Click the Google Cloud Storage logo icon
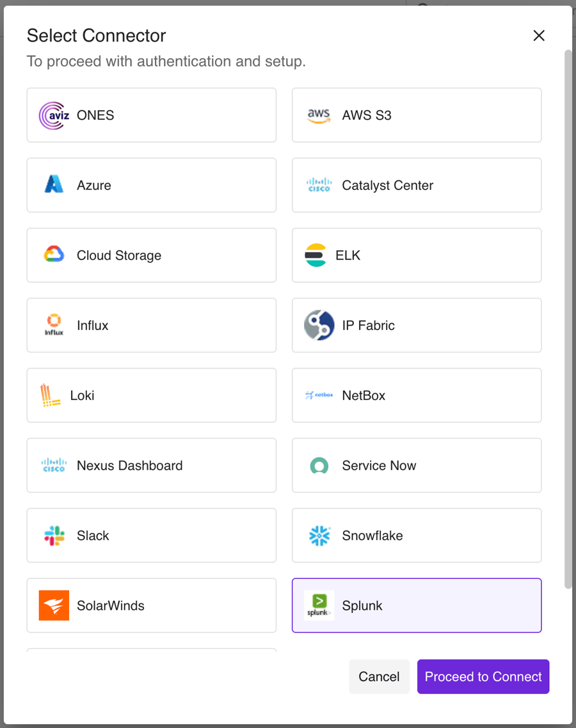The width and height of the screenshot is (576, 728). coord(54,255)
